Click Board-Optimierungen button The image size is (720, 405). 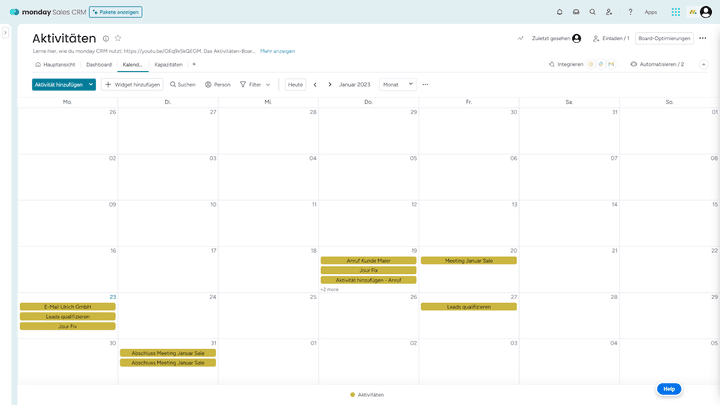click(x=664, y=38)
